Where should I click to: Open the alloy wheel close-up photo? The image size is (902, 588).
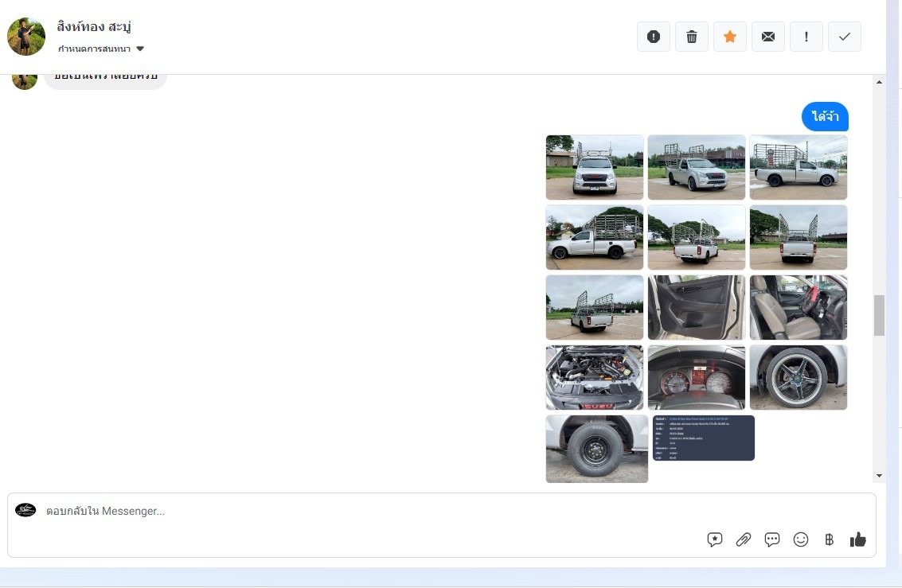pos(799,378)
